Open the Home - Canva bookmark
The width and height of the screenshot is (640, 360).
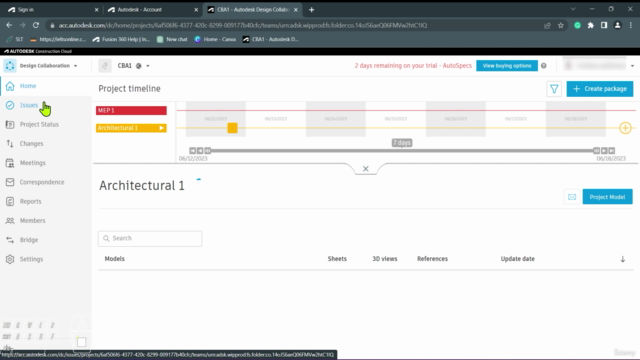point(215,39)
